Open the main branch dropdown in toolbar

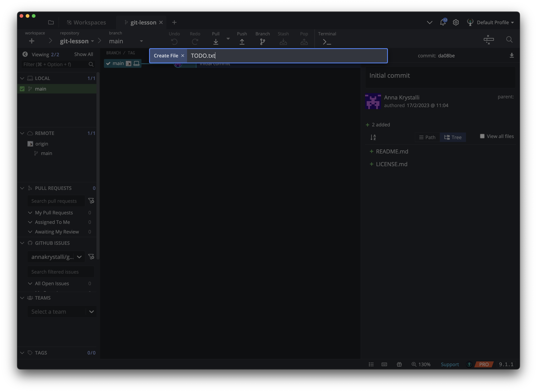(x=126, y=41)
